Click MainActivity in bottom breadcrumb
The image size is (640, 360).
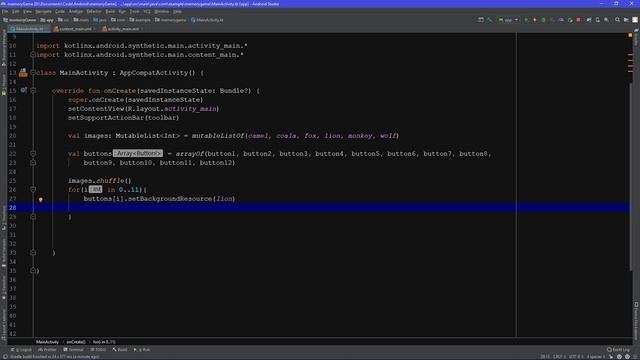pos(47,342)
